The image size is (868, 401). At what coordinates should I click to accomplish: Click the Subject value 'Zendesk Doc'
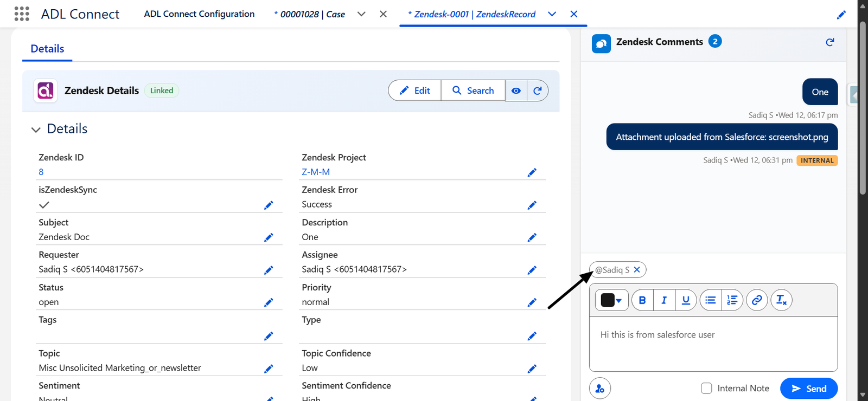coord(64,237)
